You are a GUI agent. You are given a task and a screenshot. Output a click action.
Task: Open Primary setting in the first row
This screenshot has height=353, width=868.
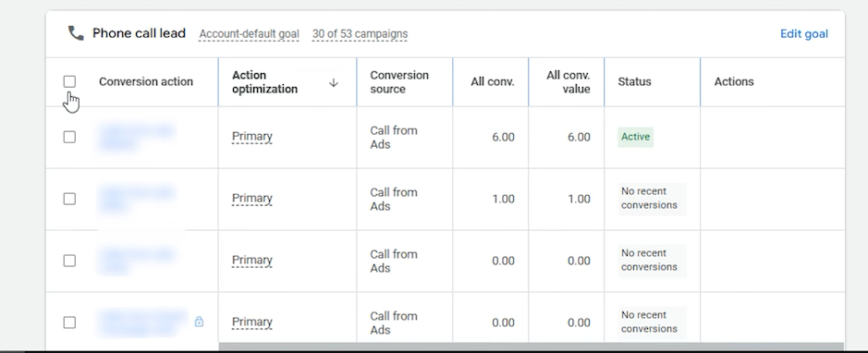pyautogui.click(x=251, y=137)
